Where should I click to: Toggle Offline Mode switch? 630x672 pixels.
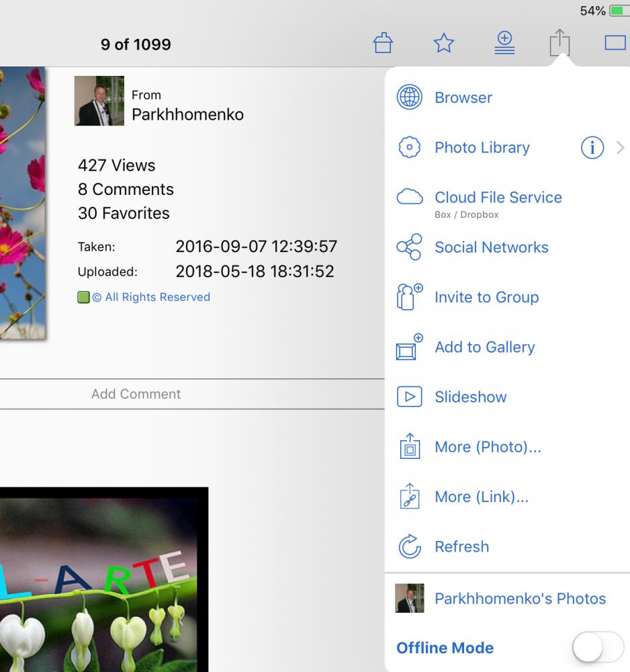click(598, 647)
